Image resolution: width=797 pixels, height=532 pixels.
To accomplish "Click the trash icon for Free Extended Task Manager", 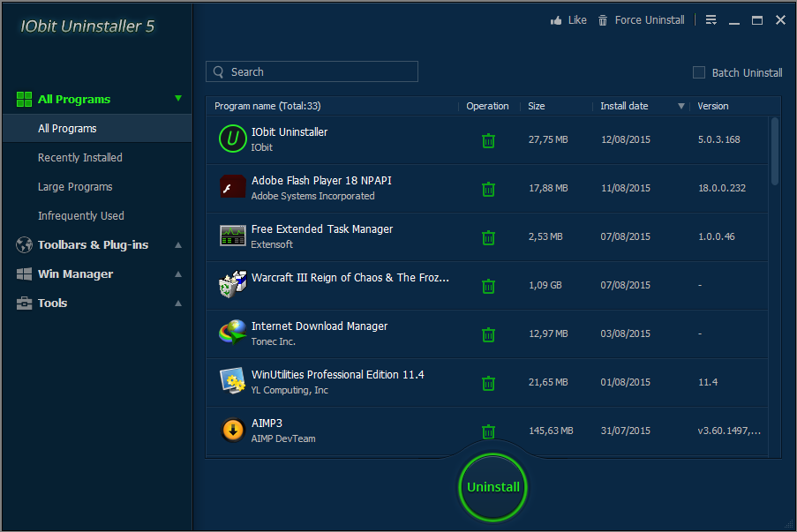I will coord(488,237).
